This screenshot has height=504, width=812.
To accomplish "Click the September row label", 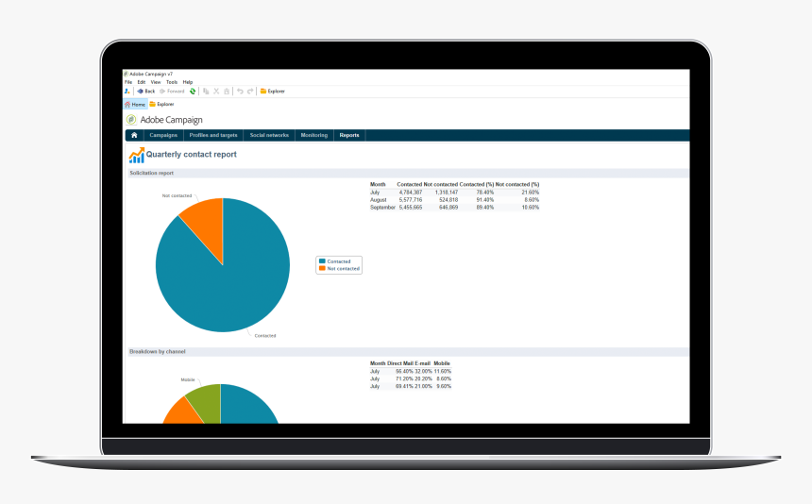I will 382,207.
